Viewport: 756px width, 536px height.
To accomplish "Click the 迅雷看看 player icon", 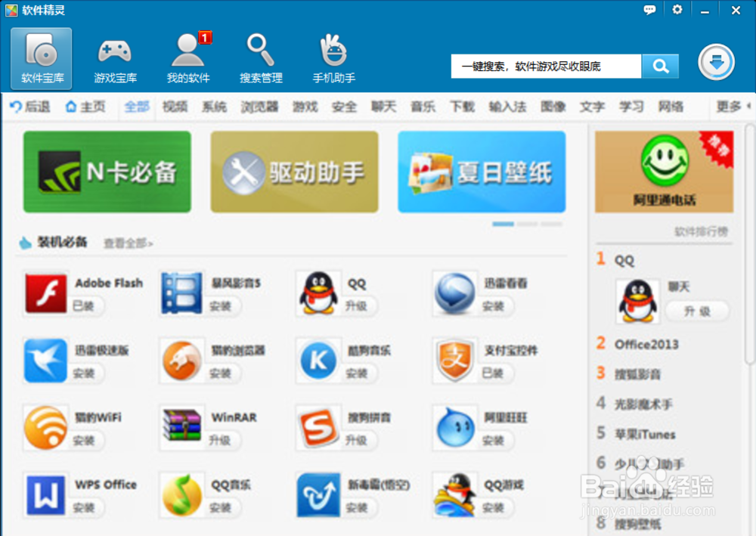I will tap(454, 293).
